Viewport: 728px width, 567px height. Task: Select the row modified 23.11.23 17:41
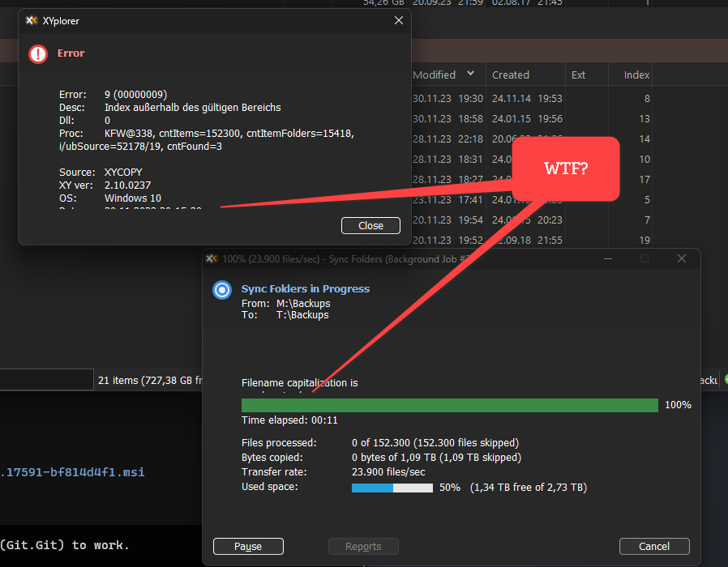(448, 199)
